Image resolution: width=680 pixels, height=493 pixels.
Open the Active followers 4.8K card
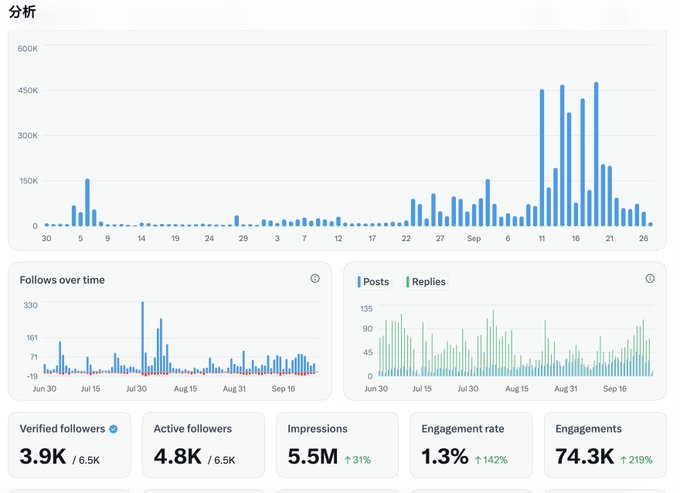pos(203,445)
